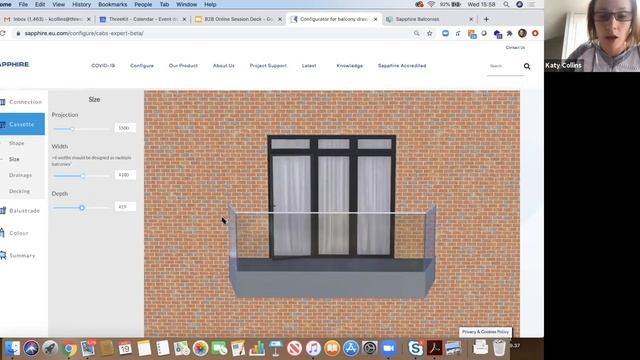This screenshot has height=360, width=640.
Task: Open the Latest nav link
Action: coord(309,66)
